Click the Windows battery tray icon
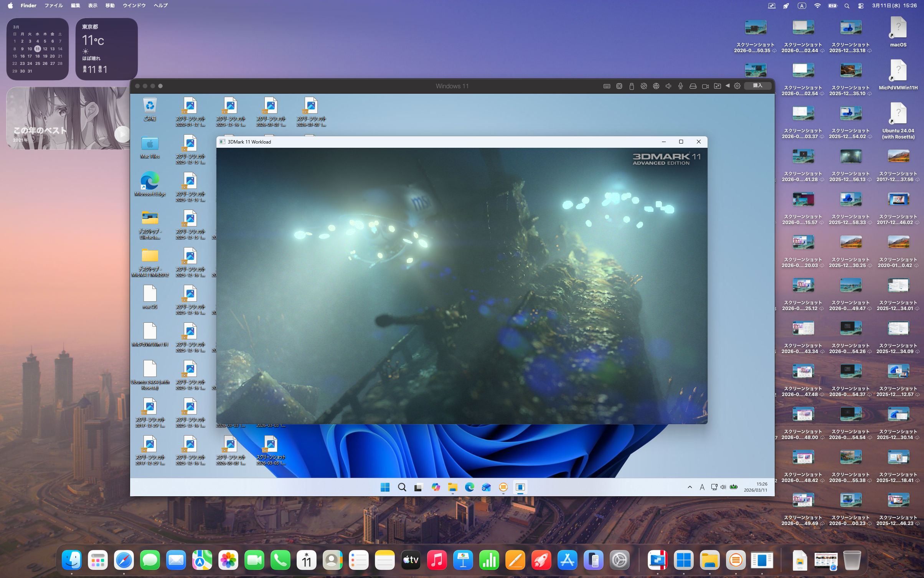The width and height of the screenshot is (924, 578). pyautogui.click(x=733, y=487)
